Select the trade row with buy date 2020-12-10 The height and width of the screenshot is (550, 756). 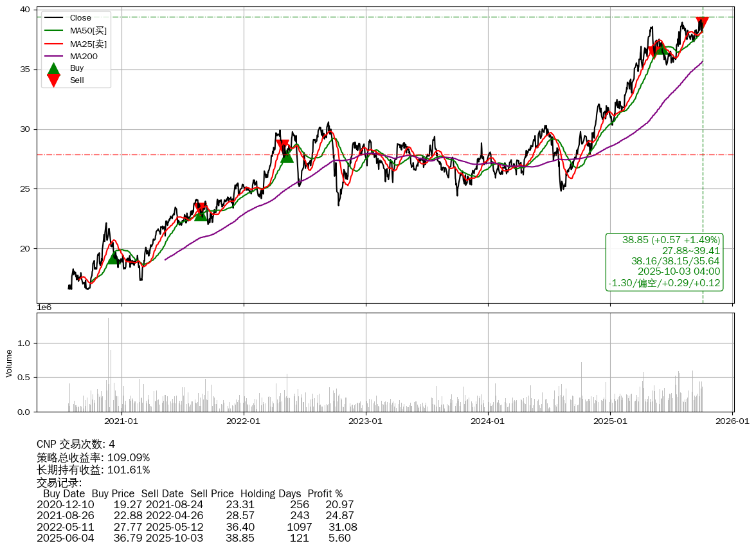click(195, 505)
